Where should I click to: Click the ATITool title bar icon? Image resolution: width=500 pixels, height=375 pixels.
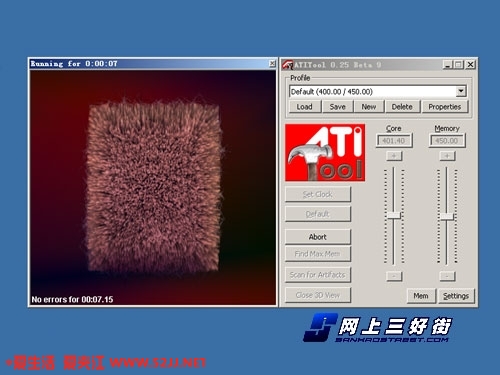(x=288, y=65)
